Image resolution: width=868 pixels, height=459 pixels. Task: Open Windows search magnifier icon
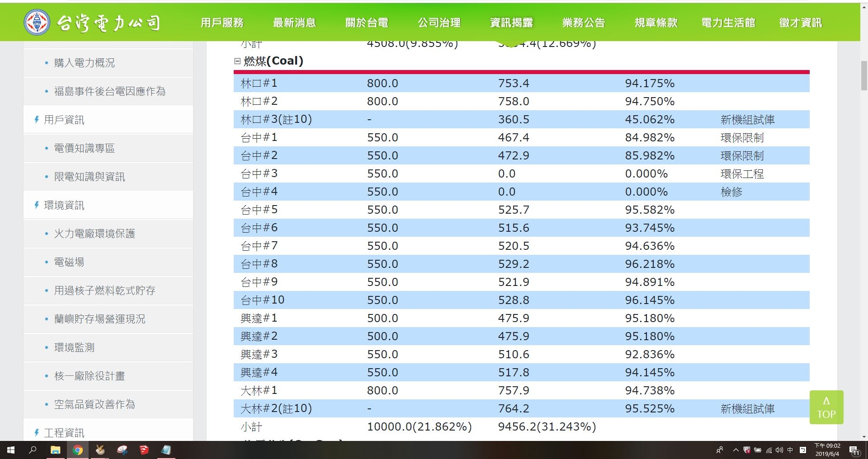[x=33, y=450]
